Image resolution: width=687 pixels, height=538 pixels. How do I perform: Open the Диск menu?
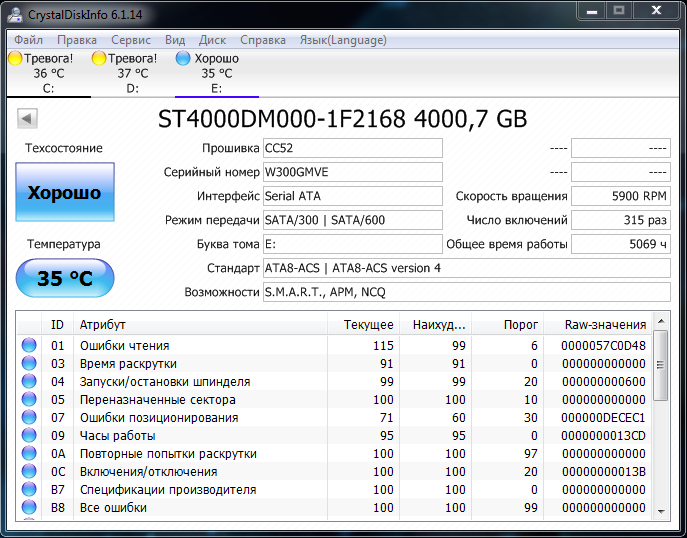tap(212, 40)
